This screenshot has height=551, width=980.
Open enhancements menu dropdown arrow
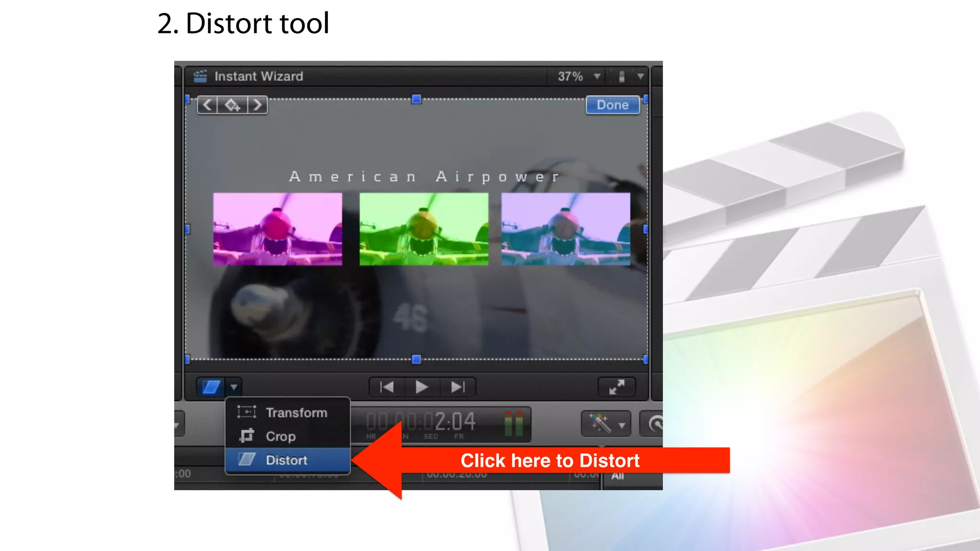coord(622,425)
